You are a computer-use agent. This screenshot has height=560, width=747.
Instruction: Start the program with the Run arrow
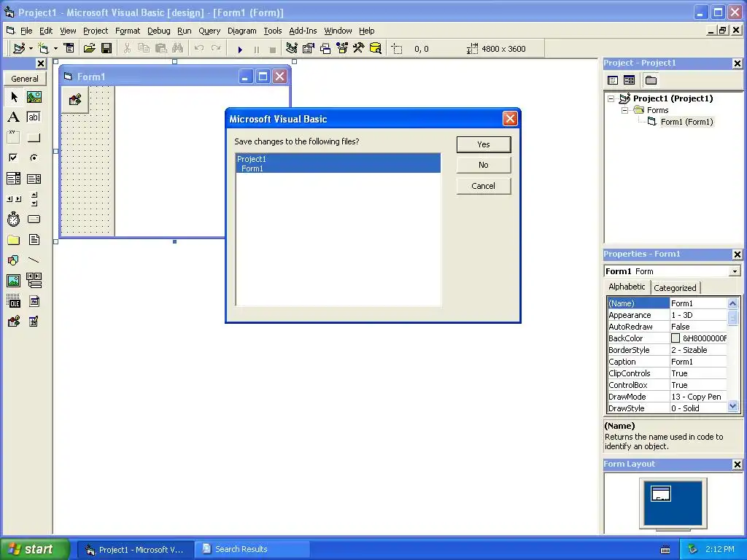point(240,49)
